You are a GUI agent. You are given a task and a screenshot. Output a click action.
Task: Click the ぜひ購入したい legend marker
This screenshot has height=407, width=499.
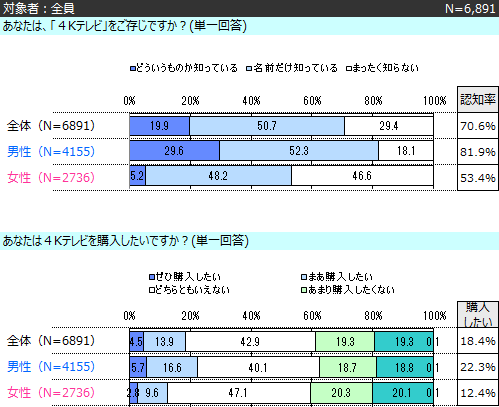tap(152, 277)
